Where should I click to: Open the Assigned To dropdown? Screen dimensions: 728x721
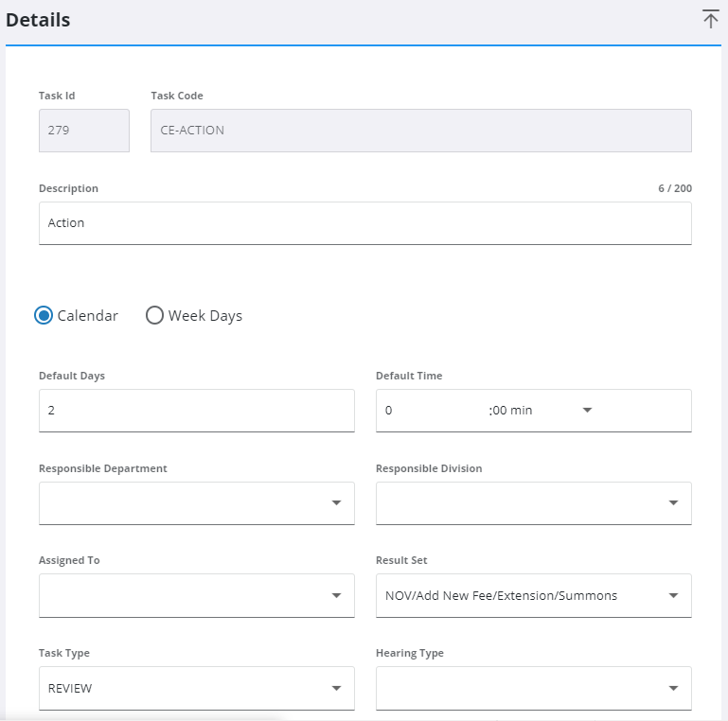tap(336, 595)
